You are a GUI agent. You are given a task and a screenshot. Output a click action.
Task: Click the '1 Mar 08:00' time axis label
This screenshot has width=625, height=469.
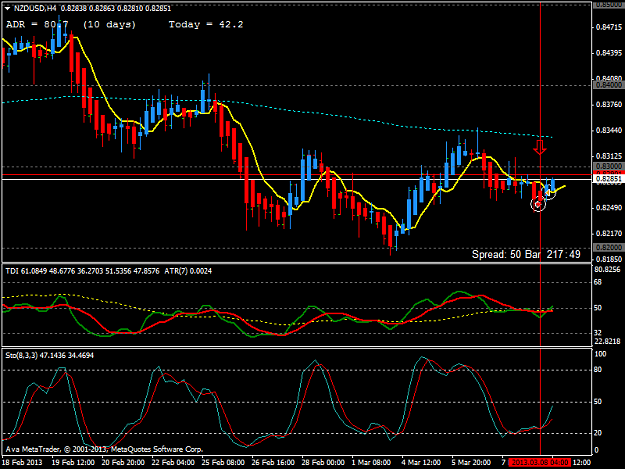pos(371,462)
